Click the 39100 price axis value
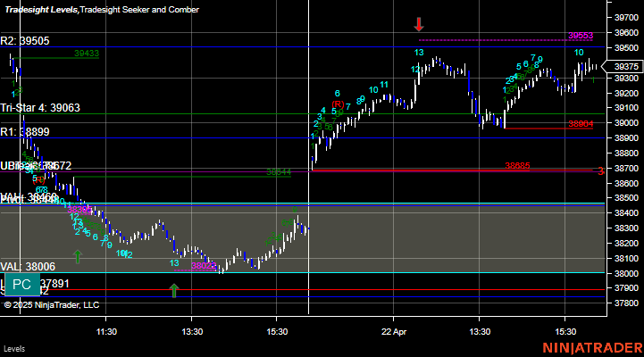Image resolution: width=644 pixels, height=357 pixels. [626, 108]
